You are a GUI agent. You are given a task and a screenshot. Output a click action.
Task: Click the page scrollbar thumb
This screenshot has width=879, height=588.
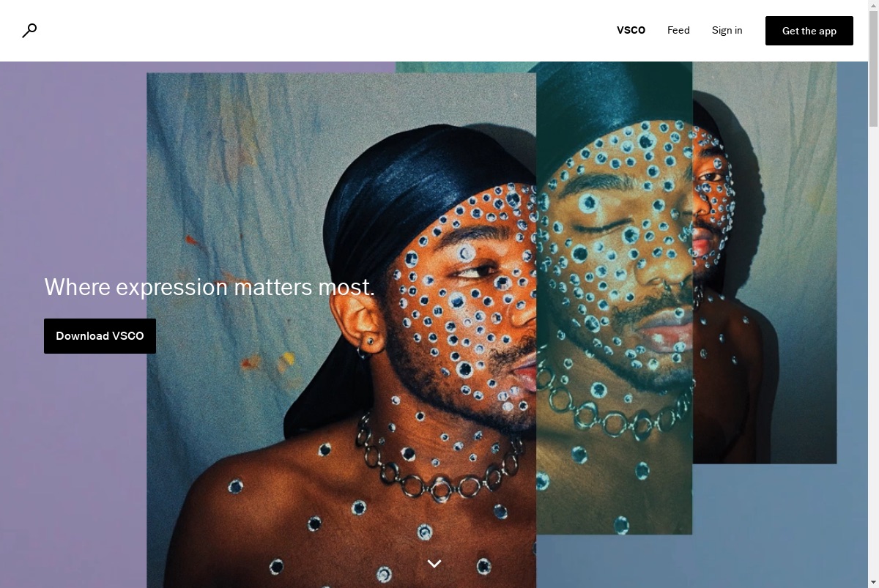click(873, 70)
